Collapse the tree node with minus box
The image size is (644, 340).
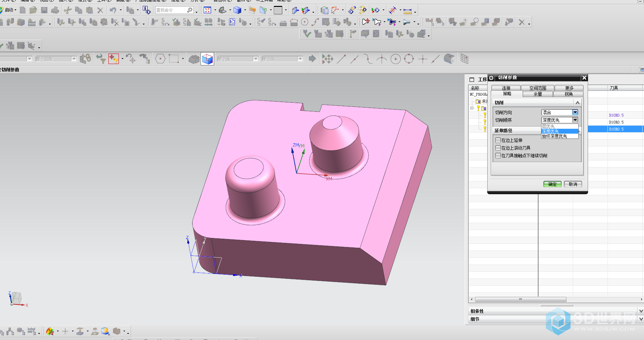click(x=472, y=108)
